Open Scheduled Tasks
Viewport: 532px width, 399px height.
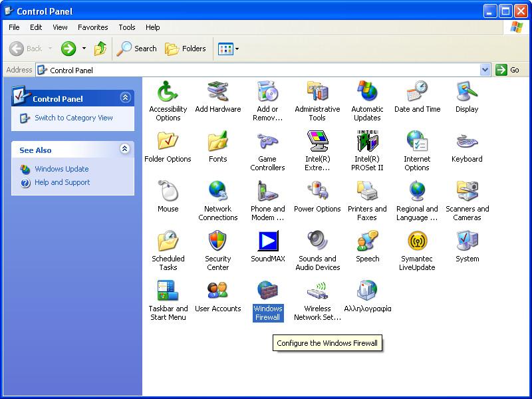pyautogui.click(x=168, y=251)
